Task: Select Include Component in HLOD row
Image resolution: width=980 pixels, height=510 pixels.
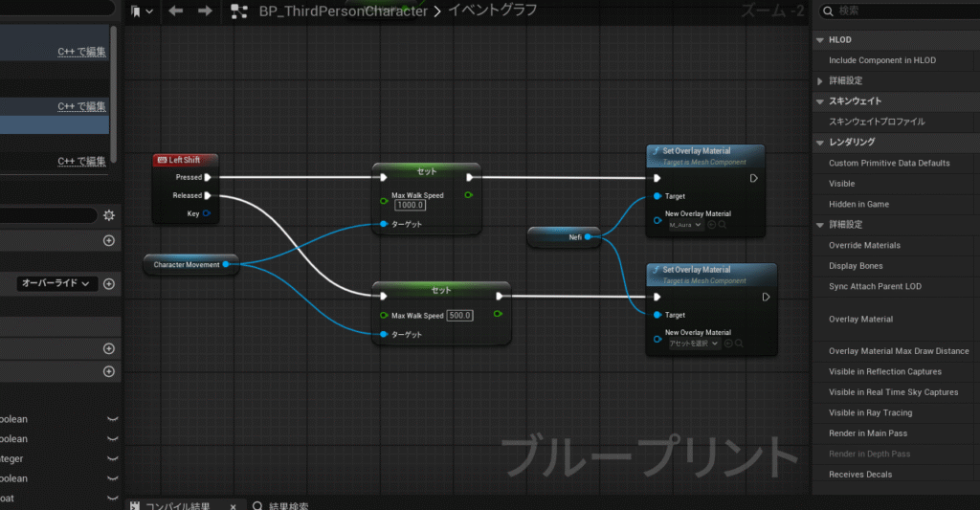Action: tap(896, 60)
